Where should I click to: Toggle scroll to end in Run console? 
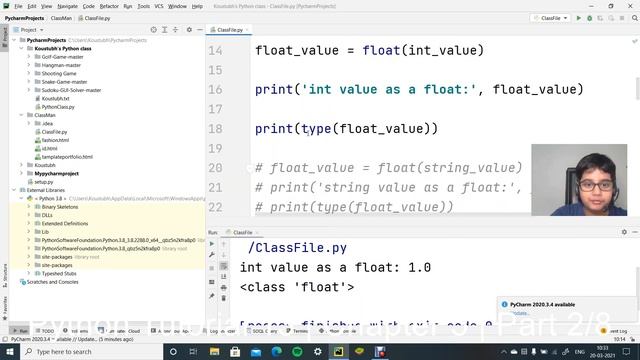click(x=224, y=277)
